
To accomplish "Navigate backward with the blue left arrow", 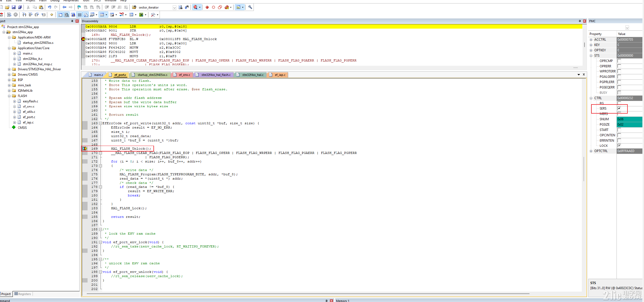I will 64,7.
